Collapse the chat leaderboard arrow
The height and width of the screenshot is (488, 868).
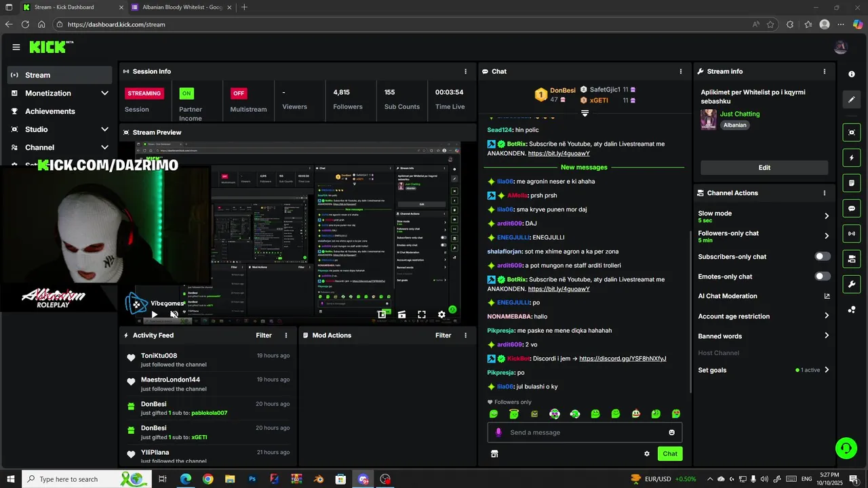(x=585, y=113)
